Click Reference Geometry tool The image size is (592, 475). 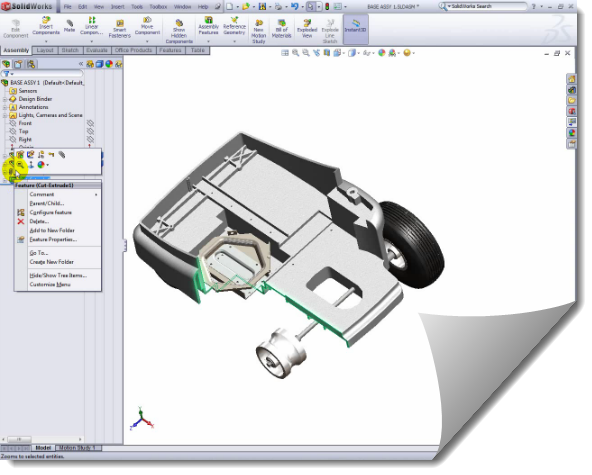(234, 25)
